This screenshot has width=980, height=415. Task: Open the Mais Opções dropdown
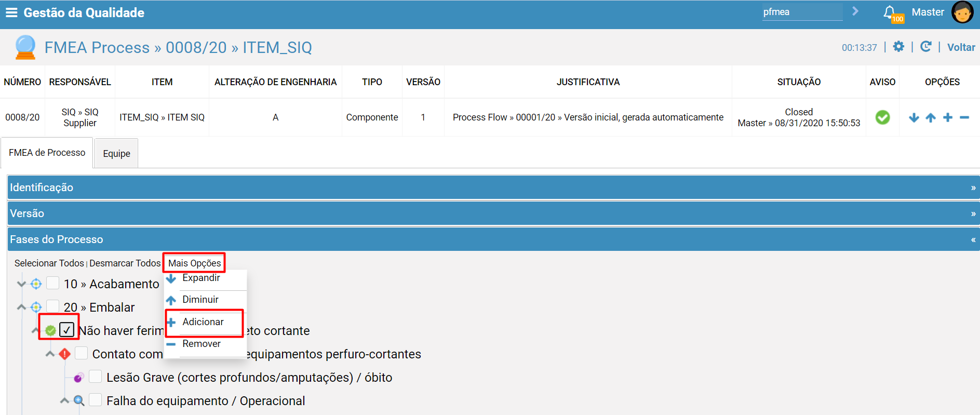[x=195, y=263]
